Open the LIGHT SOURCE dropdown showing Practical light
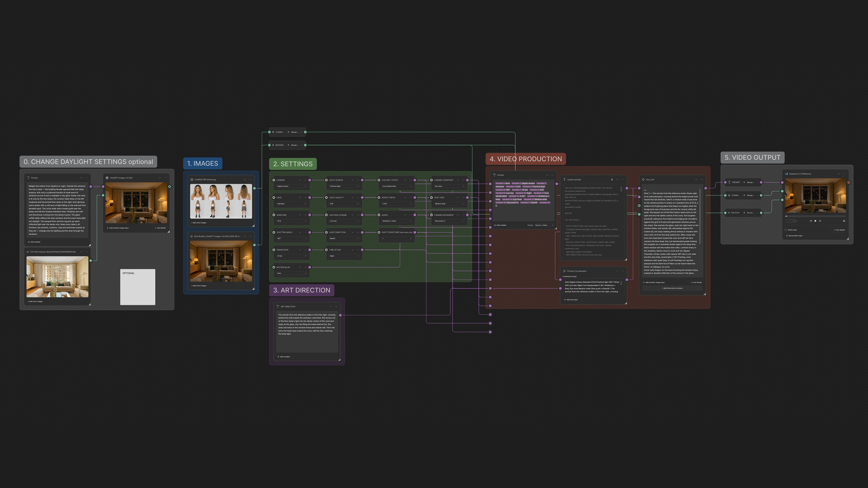Screen dimensions: 868x488 click(x=344, y=186)
